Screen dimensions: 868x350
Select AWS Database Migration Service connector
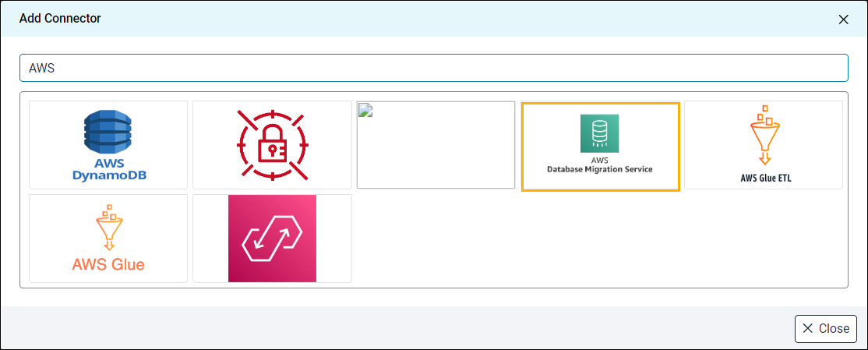[x=600, y=147]
